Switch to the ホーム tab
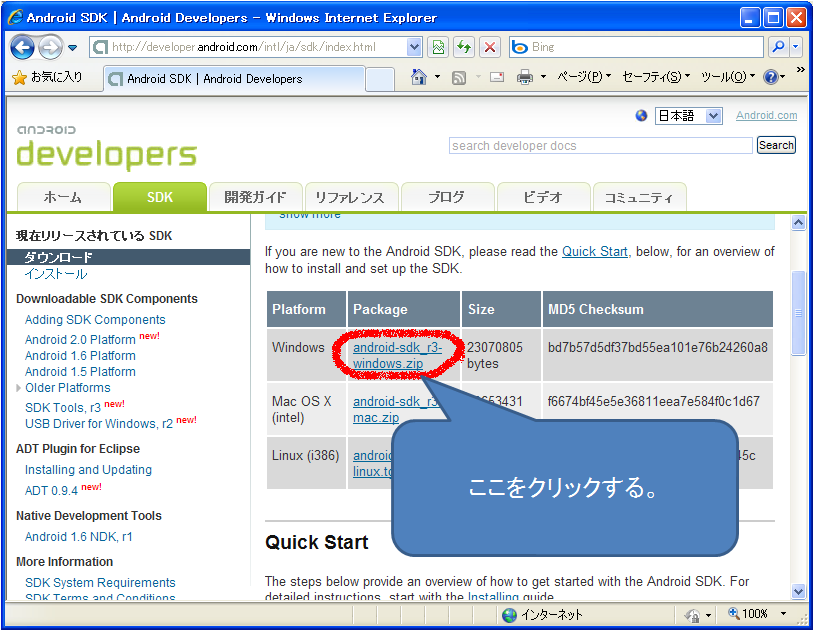Viewport: 814px width, 631px height. tap(63, 197)
